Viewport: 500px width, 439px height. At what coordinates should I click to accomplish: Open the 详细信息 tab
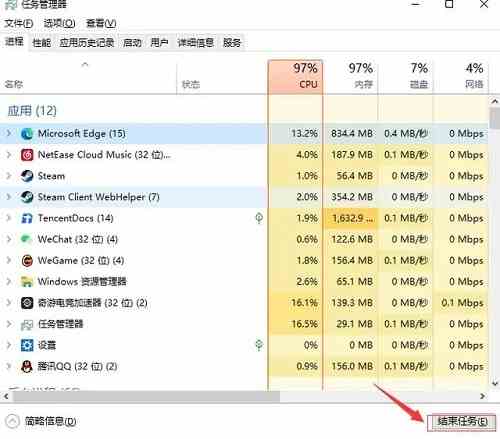195,43
